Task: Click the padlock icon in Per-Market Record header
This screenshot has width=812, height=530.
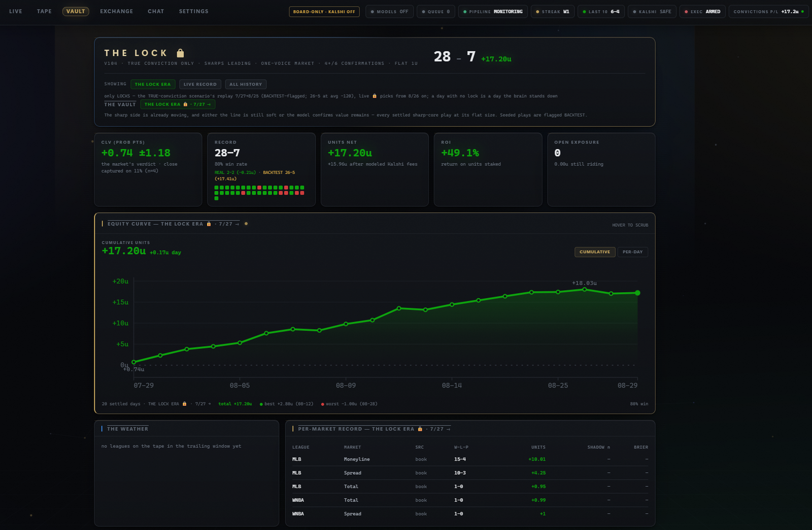Action: point(420,429)
